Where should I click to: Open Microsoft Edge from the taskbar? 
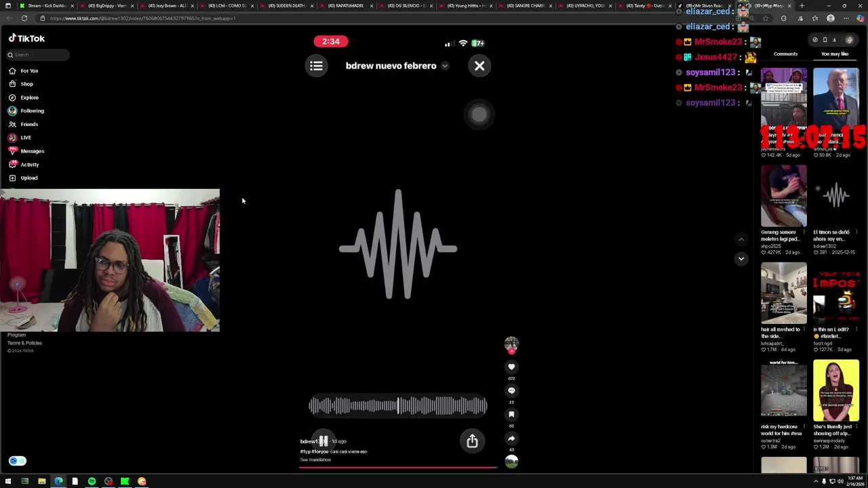(x=58, y=482)
